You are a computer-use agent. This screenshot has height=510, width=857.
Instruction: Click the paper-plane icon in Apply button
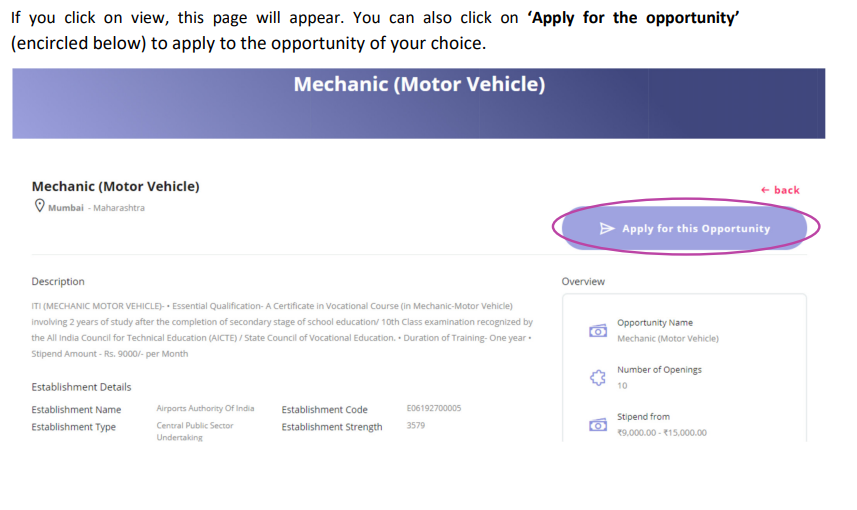607,228
